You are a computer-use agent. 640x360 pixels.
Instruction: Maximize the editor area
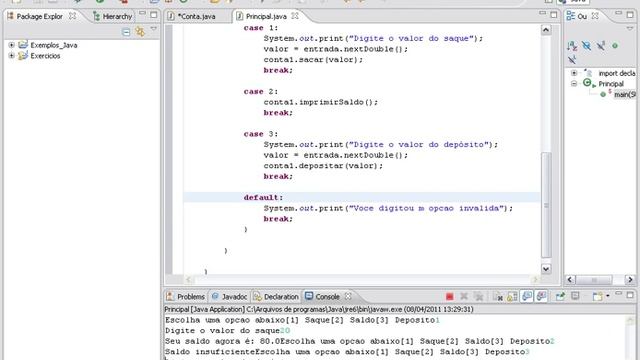click(554, 15)
